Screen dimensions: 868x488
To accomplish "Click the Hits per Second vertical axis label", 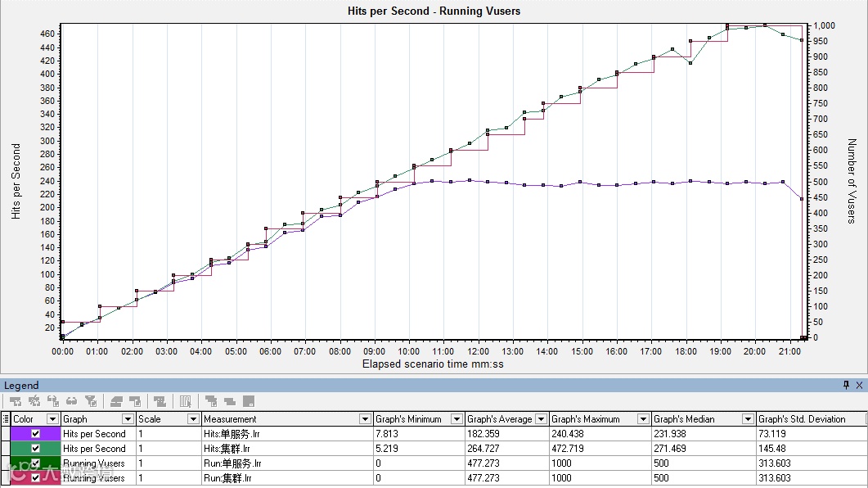I will click(x=16, y=181).
